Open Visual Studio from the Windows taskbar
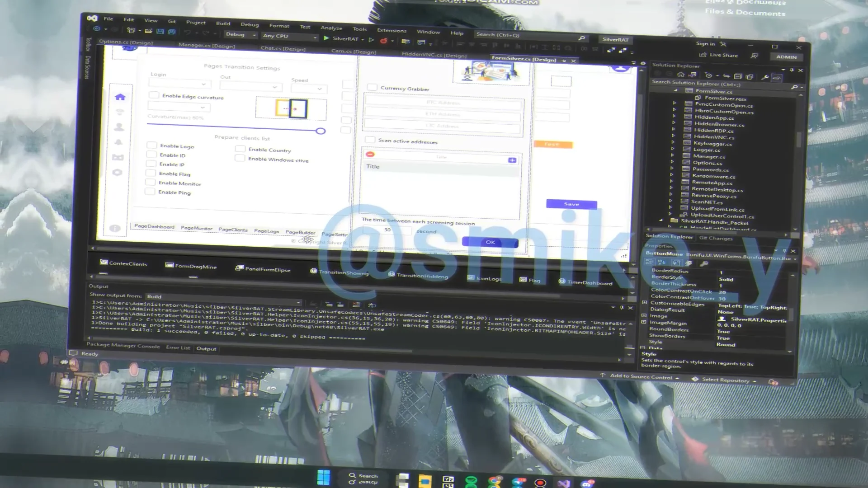 (x=563, y=483)
